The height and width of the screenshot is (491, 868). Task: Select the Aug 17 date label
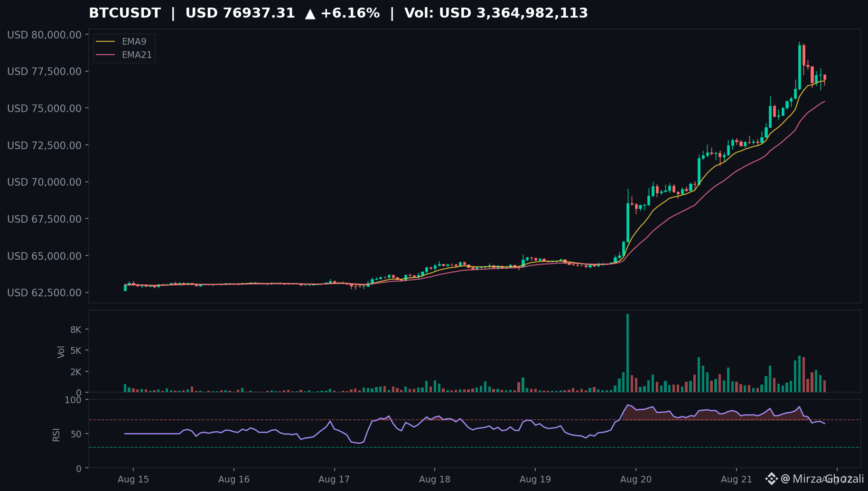334,479
